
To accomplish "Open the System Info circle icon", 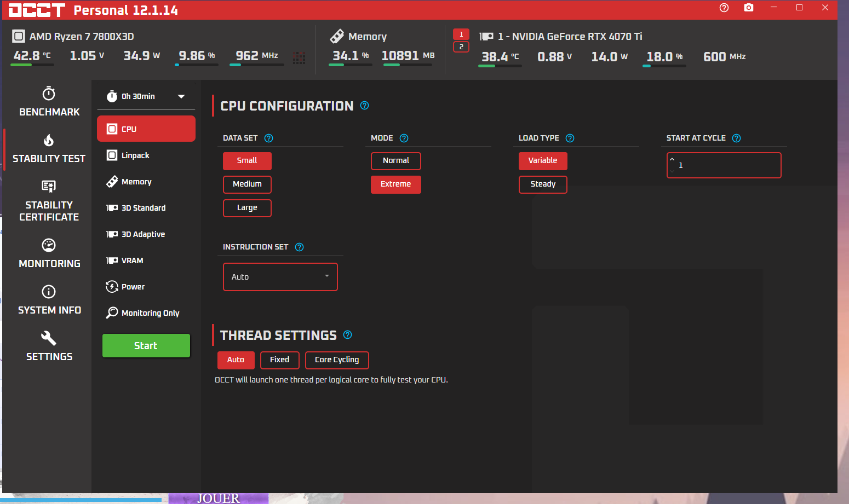I will pos(49,292).
